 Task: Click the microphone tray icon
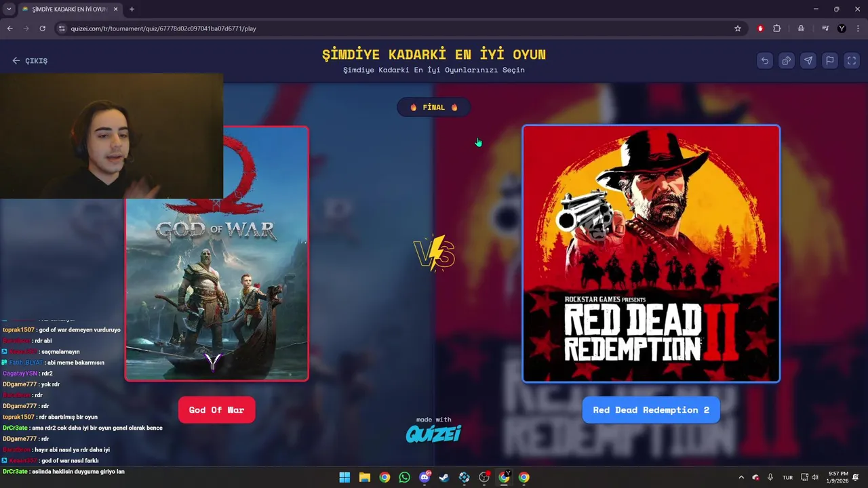click(x=770, y=477)
